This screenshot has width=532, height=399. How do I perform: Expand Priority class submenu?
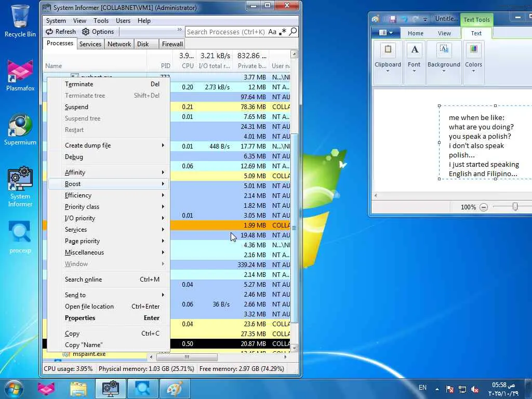pyautogui.click(x=109, y=207)
